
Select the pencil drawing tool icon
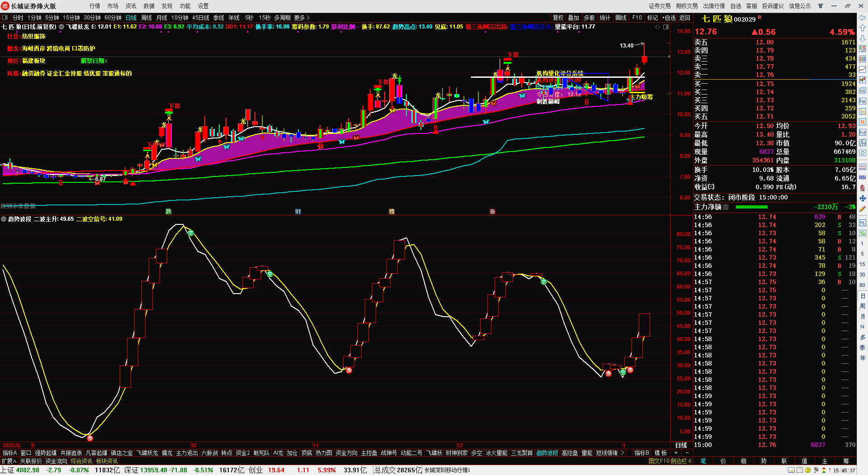(863, 209)
